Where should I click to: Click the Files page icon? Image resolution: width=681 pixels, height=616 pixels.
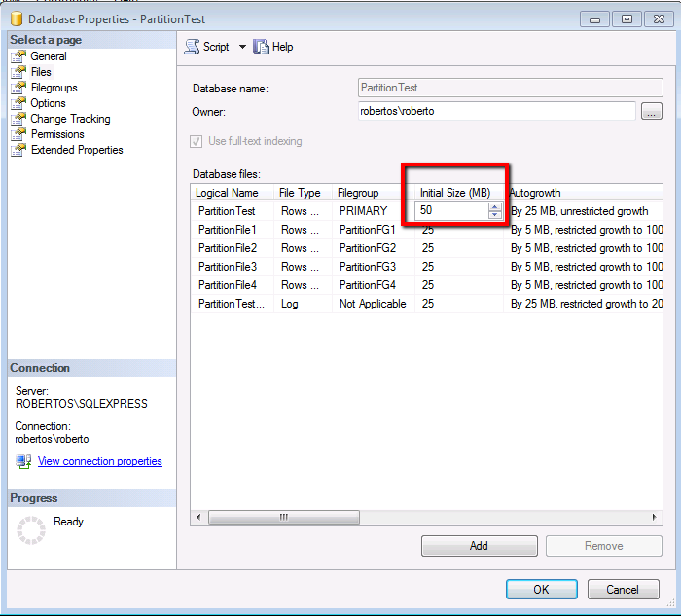click(18, 72)
